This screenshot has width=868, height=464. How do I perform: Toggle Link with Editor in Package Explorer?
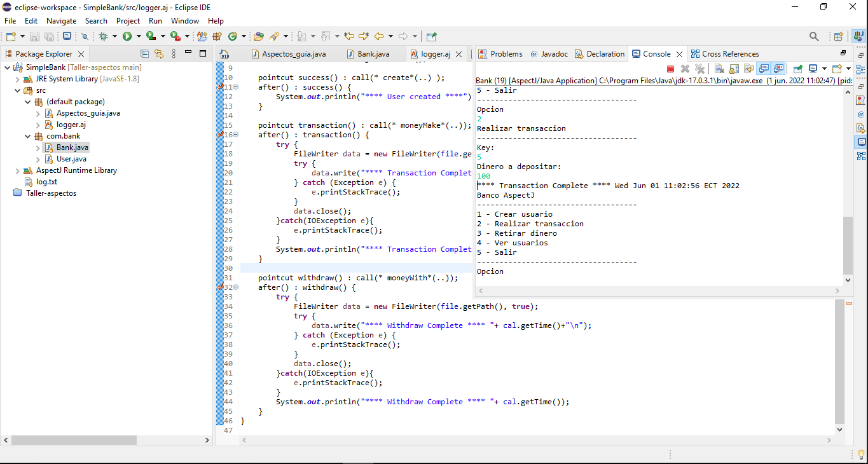(x=159, y=54)
